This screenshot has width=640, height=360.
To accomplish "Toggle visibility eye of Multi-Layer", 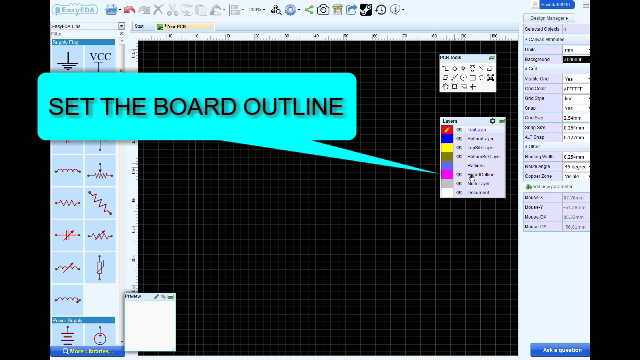I will pyautogui.click(x=459, y=184).
